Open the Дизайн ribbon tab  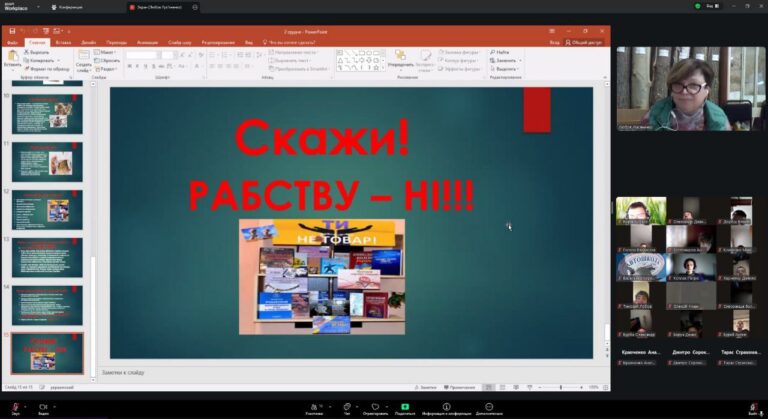pos(89,43)
